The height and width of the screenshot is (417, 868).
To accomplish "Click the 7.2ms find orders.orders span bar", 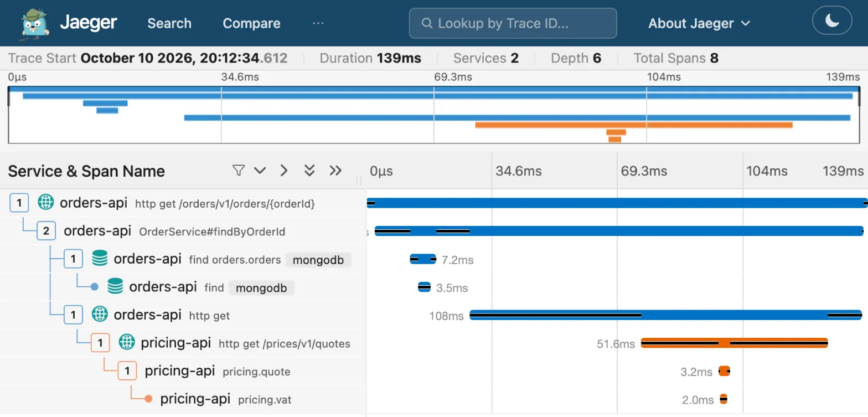I will (x=423, y=259).
